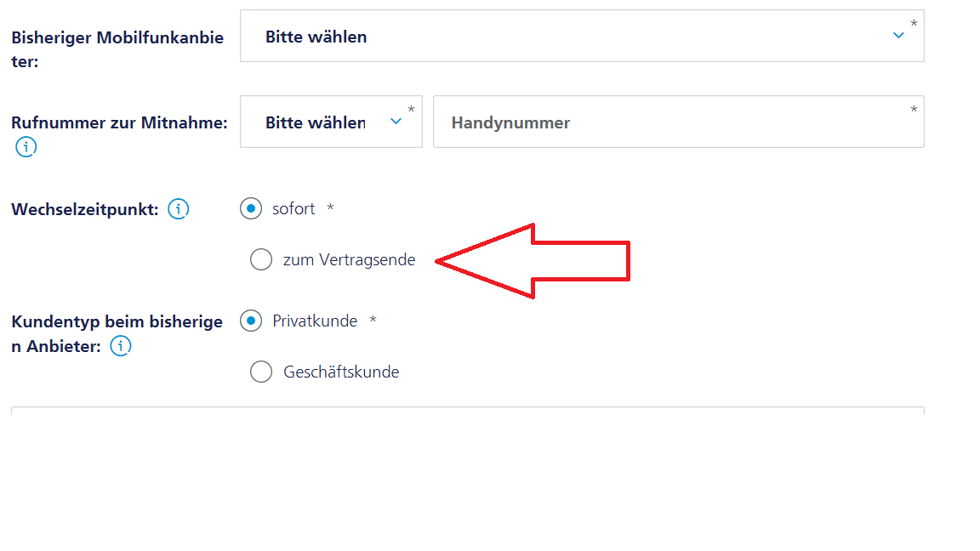Select the sofort radio button
Image resolution: width=980 pixels, height=551 pixels.
pyautogui.click(x=251, y=208)
